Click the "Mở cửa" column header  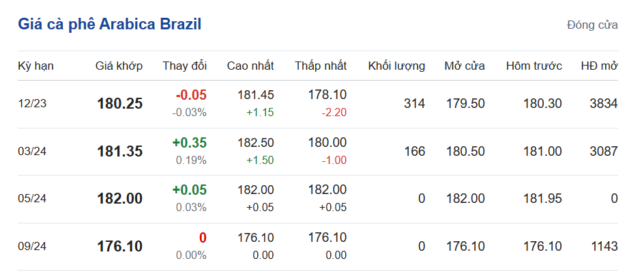click(465, 66)
